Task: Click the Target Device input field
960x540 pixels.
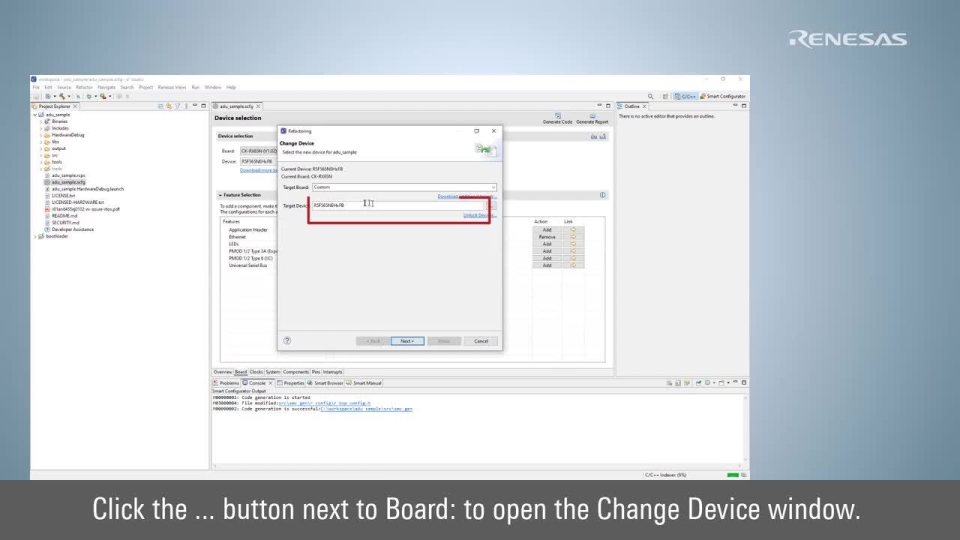Action: coord(400,205)
